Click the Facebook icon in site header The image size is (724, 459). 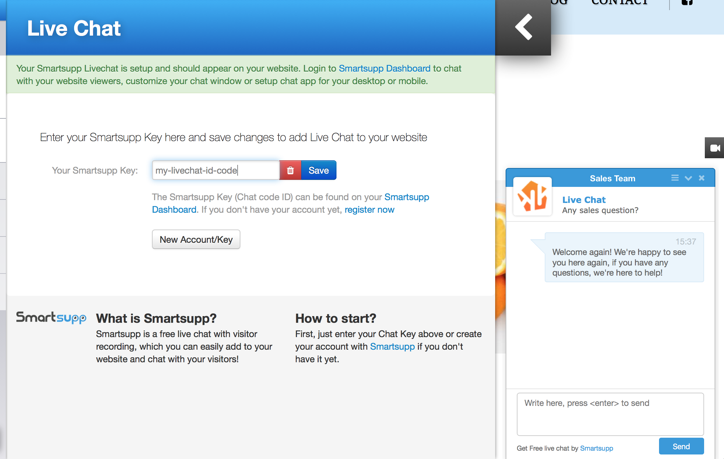(x=687, y=3)
